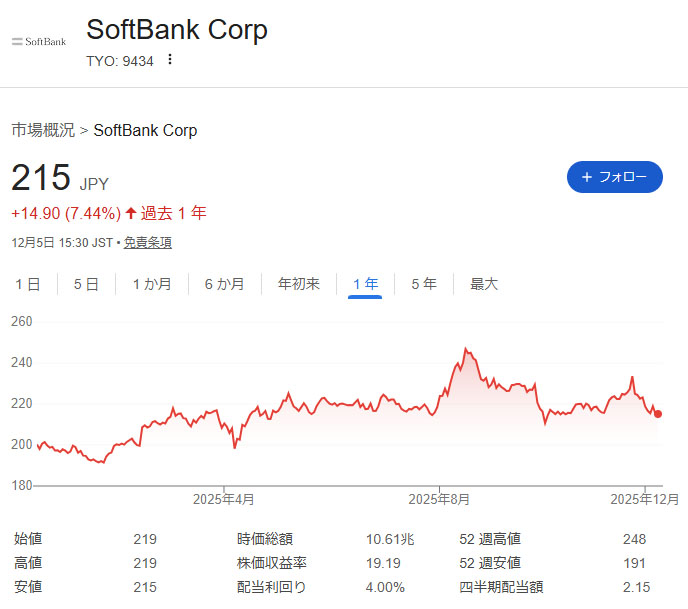Screen dimensions: 688x609
Task: Select the 1日 range tab
Action: (27, 284)
